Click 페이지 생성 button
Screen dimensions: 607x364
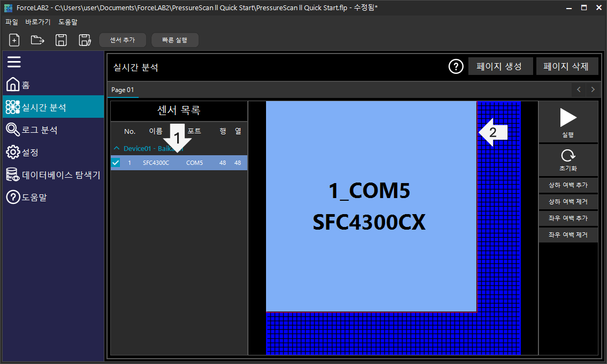[x=500, y=66]
